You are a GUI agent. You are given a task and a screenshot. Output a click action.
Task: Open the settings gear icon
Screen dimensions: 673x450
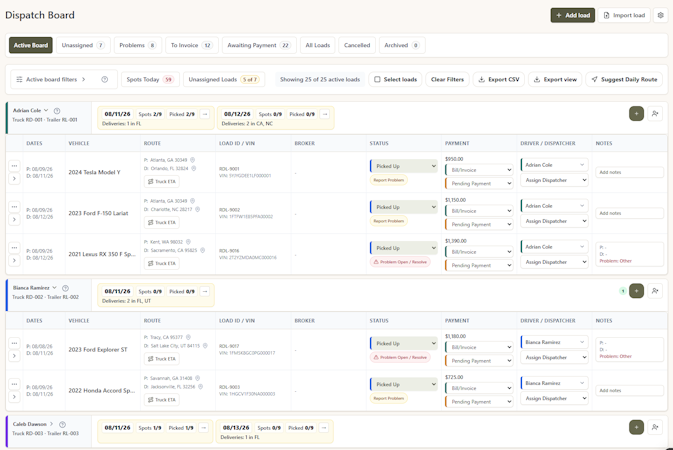click(660, 15)
